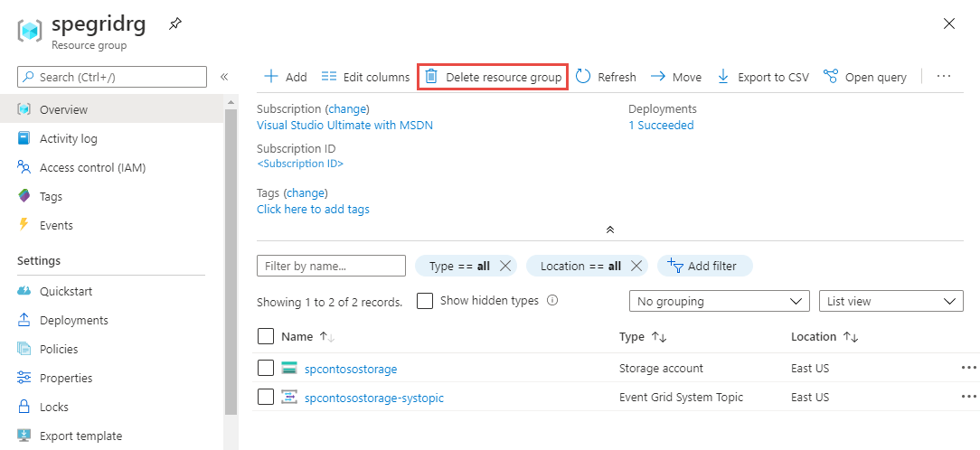Open the No grouping dropdown
This screenshot has height=450, width=980.
(719, 301)
